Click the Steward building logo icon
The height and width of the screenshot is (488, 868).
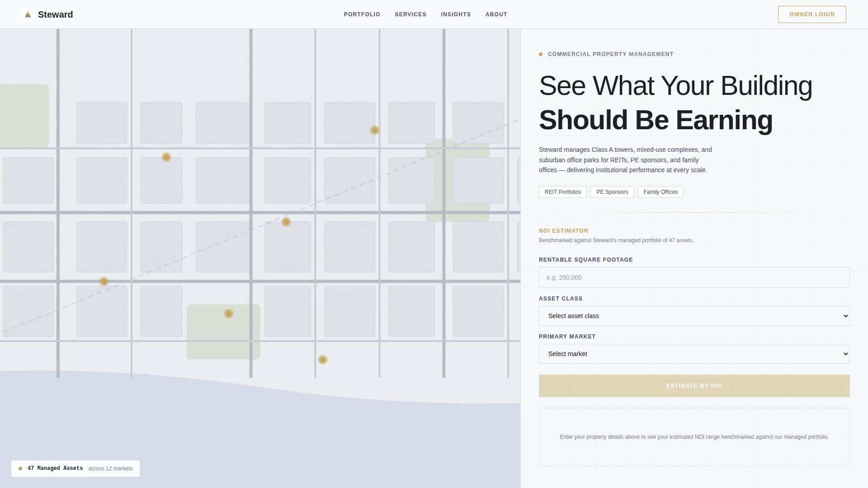pos(28,14)
